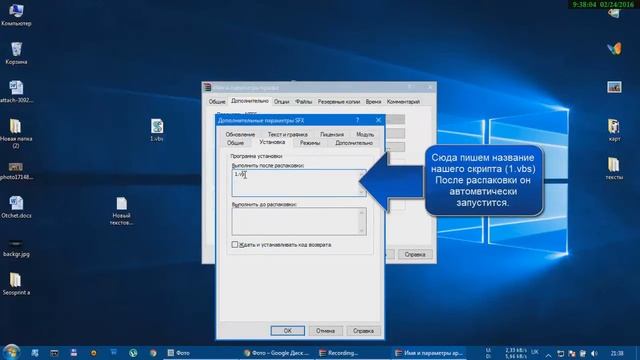Select the backgr.jpg file on desktop
Screen dimensions: 640x360
pos(16,248)
